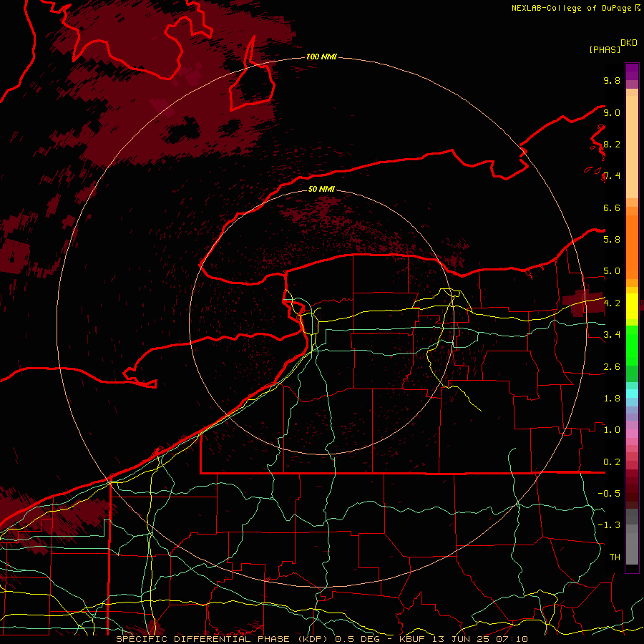This screenshot has height=644, width=644.
Task: Click the -0.5 scale value
Action: pyautogui.click(x=609, y=493)
